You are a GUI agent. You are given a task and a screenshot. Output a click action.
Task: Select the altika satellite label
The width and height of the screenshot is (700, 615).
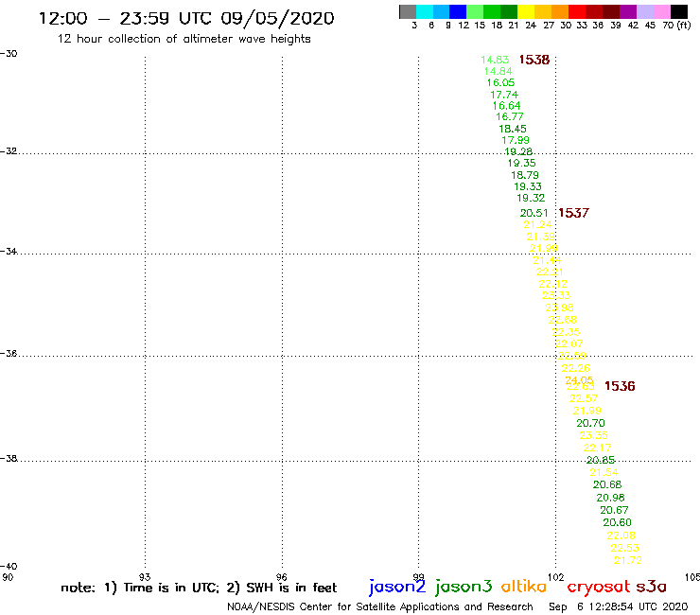(x=524, y=586)
